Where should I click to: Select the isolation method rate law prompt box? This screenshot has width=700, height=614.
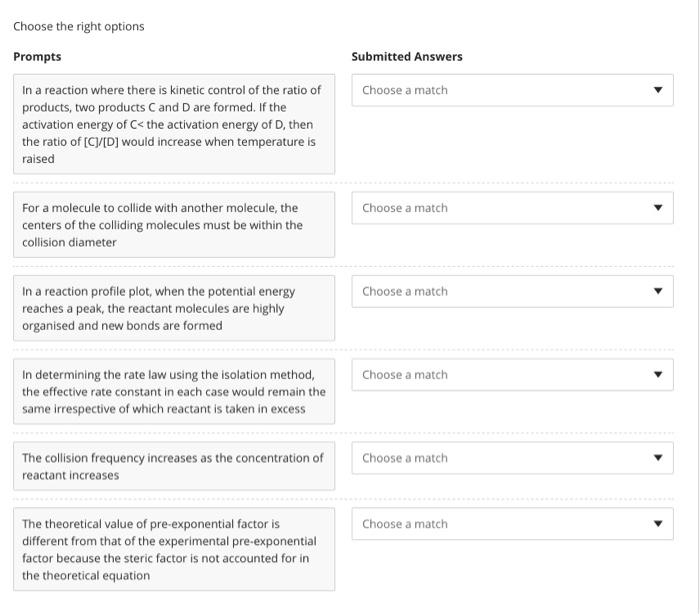coord(174,391)
